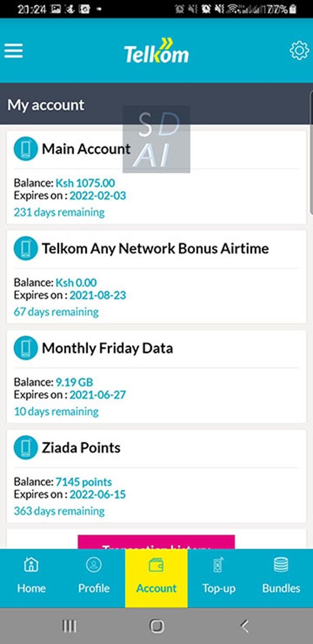Open the settings gear icon
The width and height of the screenshot is (313, 644).
(298, 50)
